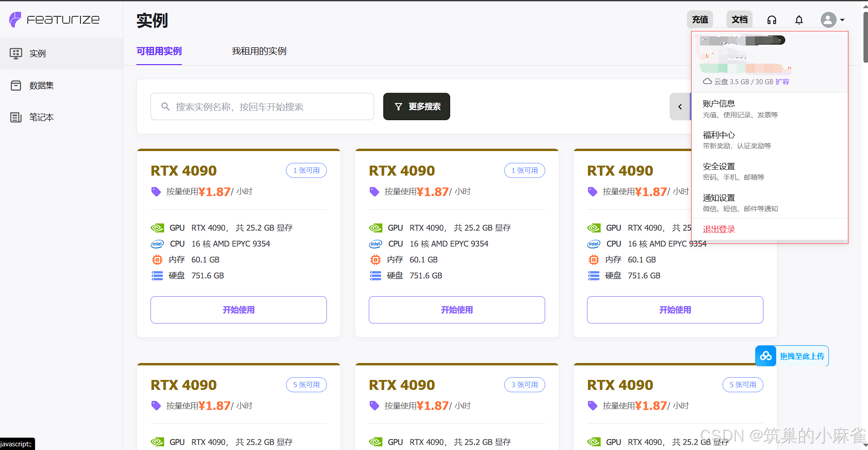Check notifications via the bell icon
This screenshot has width=868, height=450.
point(799,20)
